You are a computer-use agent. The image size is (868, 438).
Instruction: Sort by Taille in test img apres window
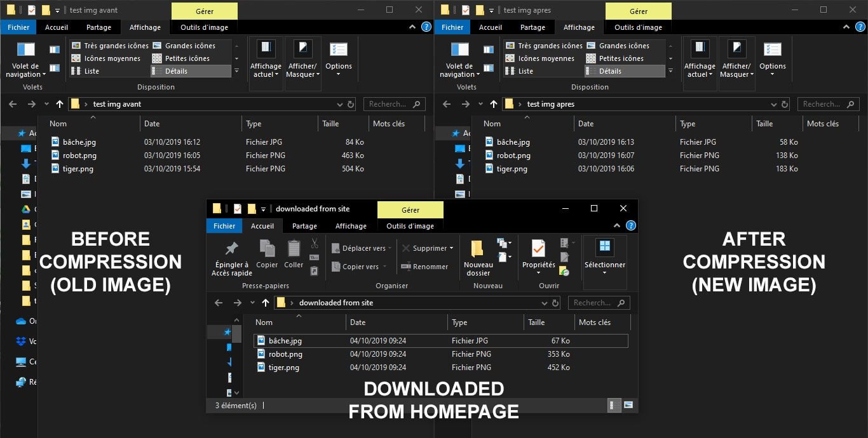(776, 124)
